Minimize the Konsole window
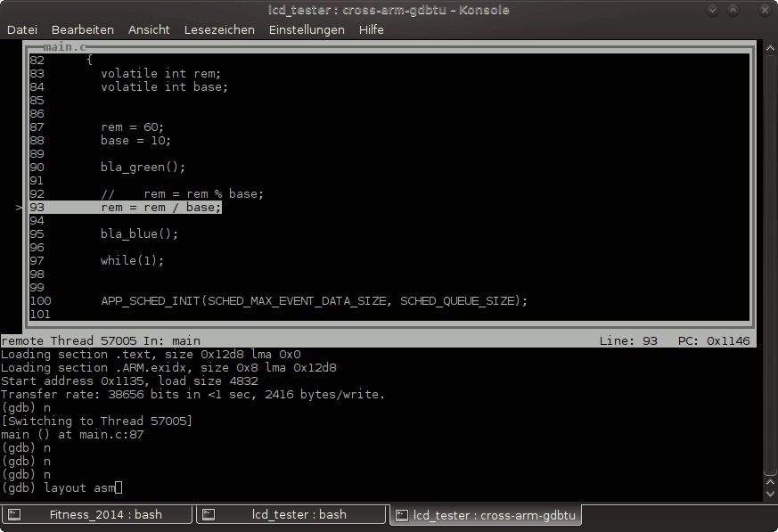This screenshot has width=778, height=532. (x=712, y=10)
